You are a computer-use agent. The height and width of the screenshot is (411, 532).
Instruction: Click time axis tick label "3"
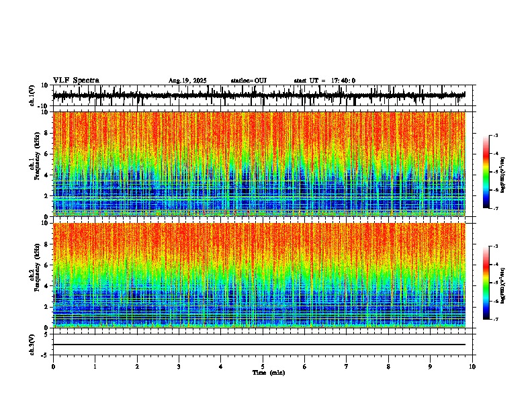click(179, 367)
